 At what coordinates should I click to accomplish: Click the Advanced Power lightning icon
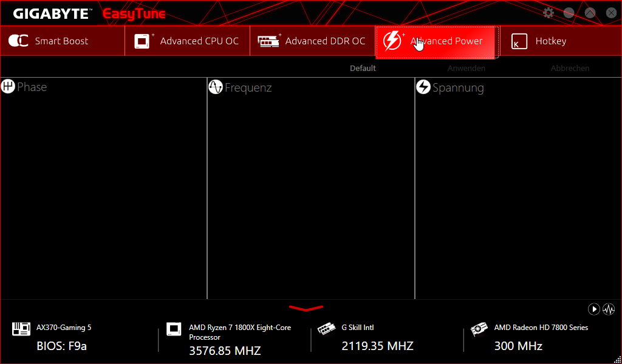pos(392,41)
